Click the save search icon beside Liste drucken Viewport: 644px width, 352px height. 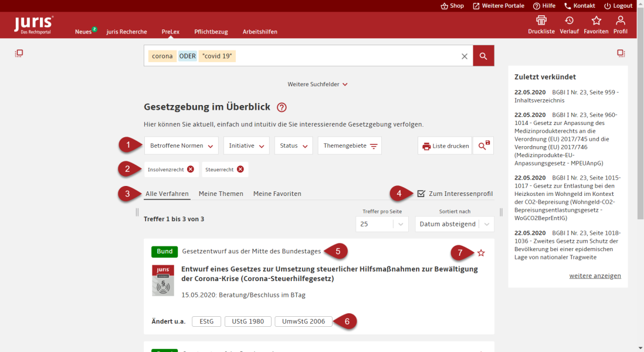(484, 146)
